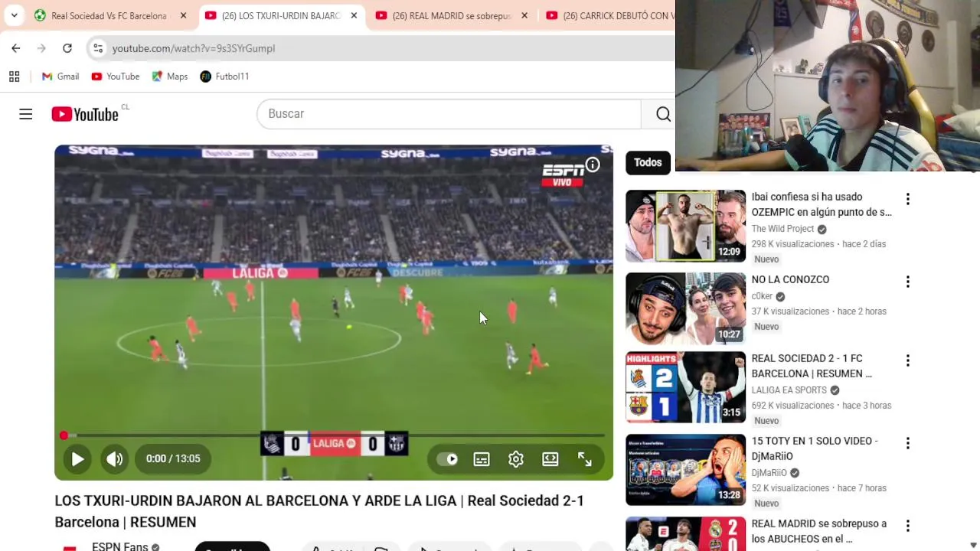Open the Maps bookmark
The image size is (980, 551).
click(x=170, y=77)
